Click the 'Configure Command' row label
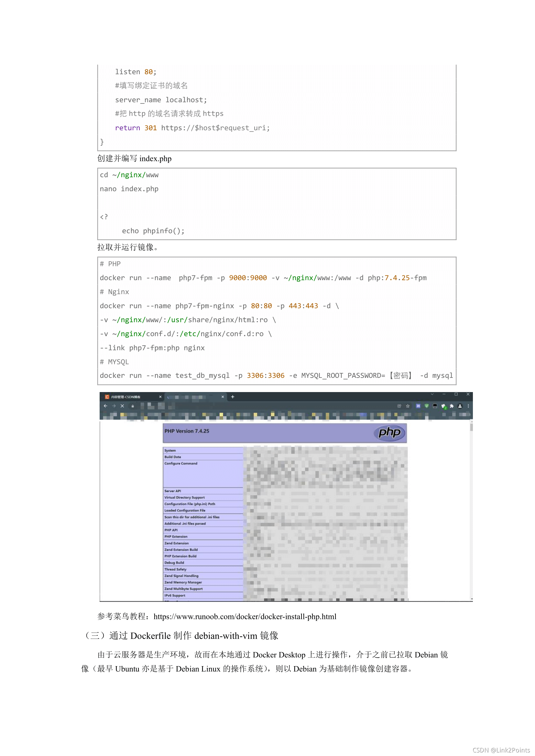The height and width of the screenshot is (756, 535). (x=181, y=463)
